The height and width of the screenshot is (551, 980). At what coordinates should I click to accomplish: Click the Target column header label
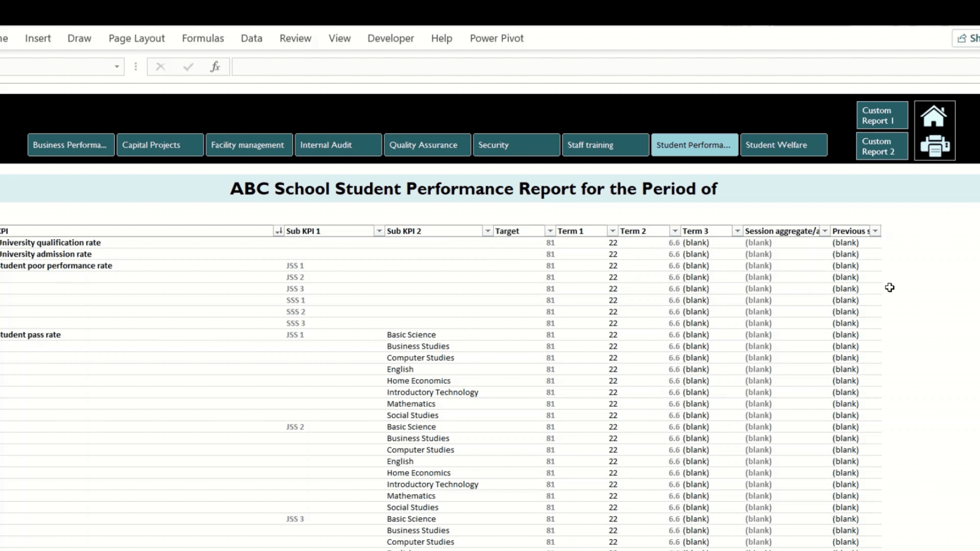pyautogui.click(x=507, y=231)
